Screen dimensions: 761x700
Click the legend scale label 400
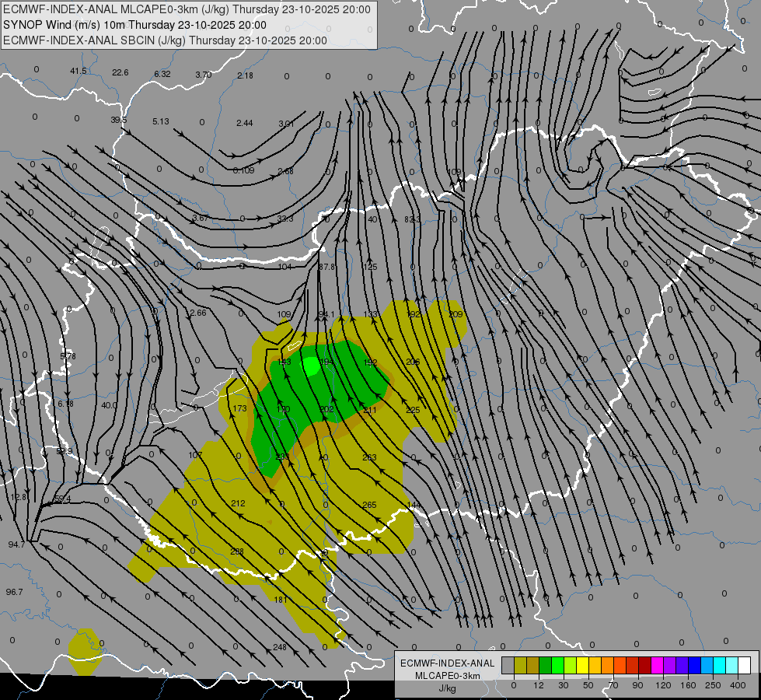coord(738,685)
